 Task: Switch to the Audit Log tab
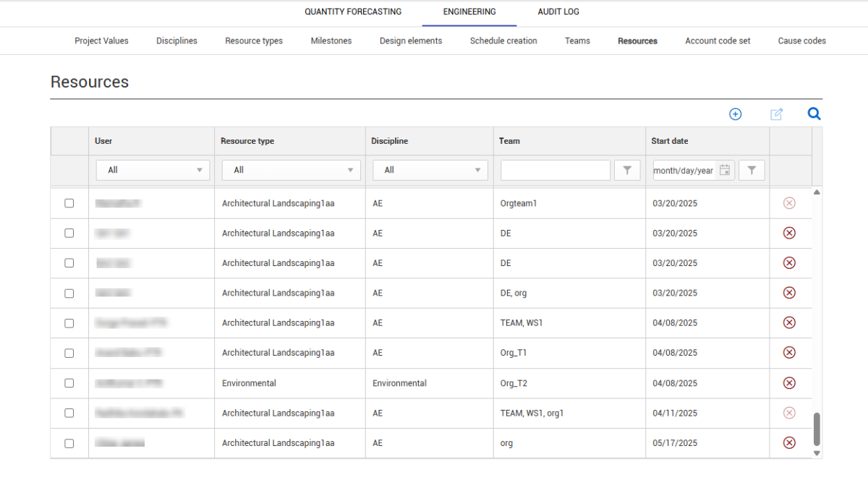pyautogui.click(x=558, y=12)
